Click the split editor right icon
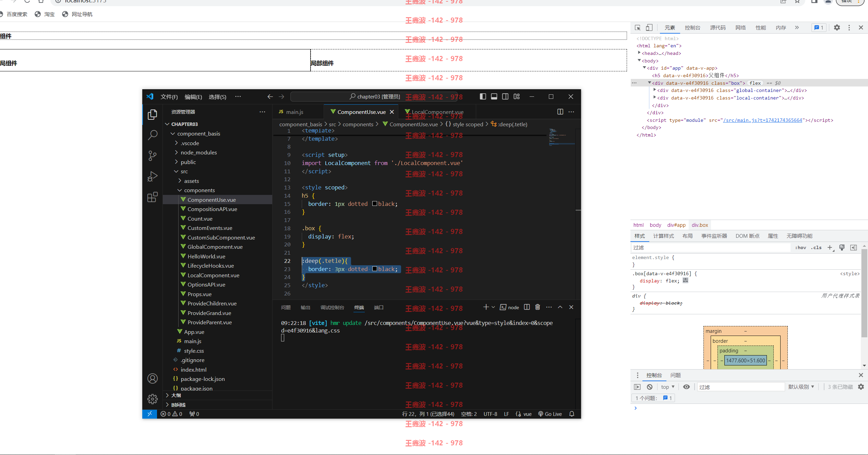Screen dimensions: 868x455 pos(560,112)
